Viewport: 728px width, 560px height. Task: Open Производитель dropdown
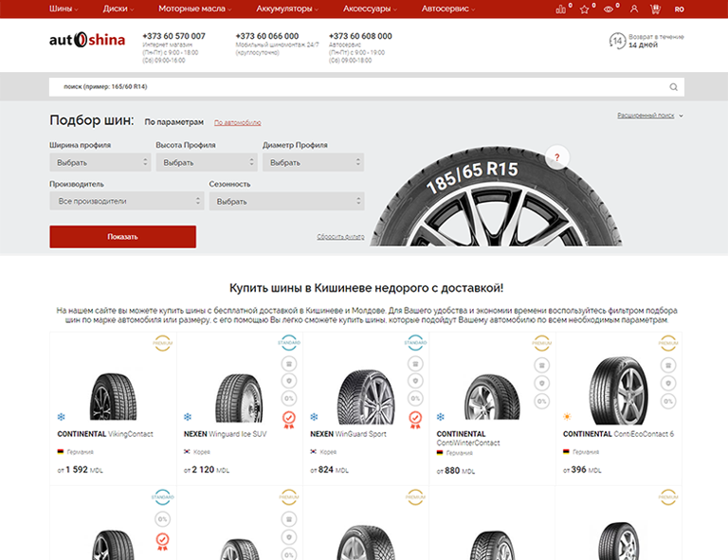pyautogui.click(x=127, y=201)
